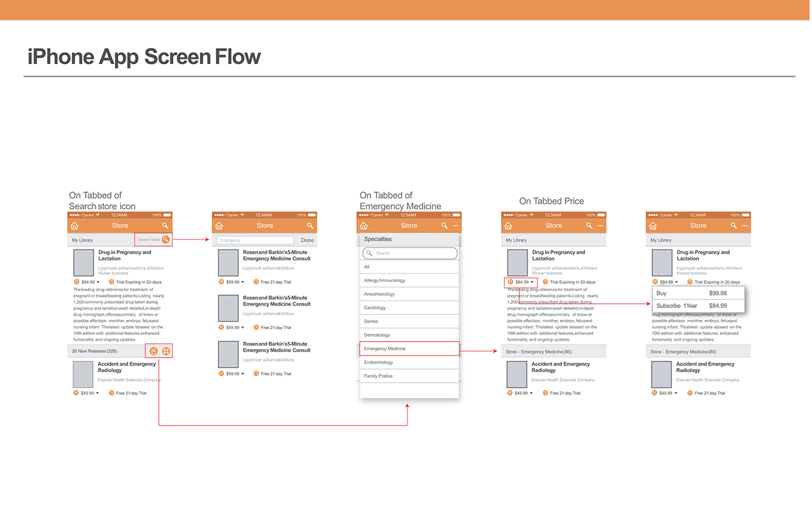Tap clock icon beside Trial Expiring above Buy popup
The image size is (812, 529).
[x=690, y=282]
